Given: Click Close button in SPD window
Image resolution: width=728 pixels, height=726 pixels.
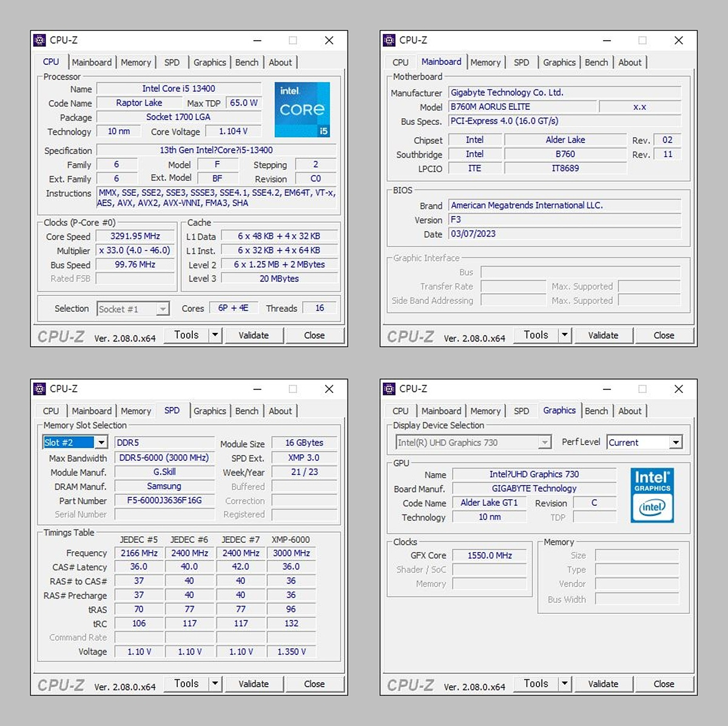Looking at the screenshot, I should tap(314, 684).
